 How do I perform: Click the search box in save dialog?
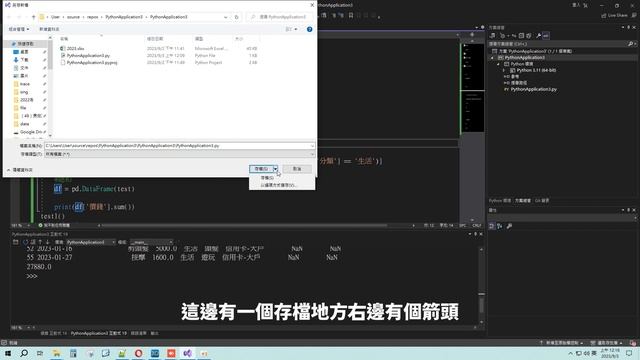280,17
